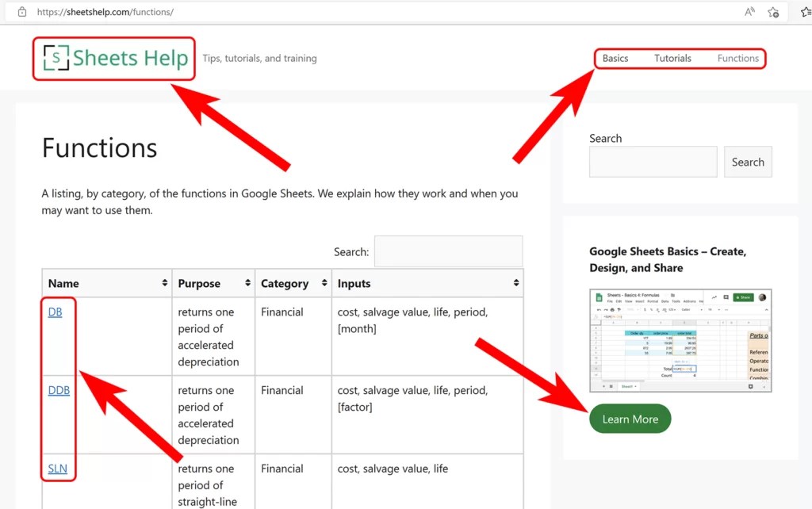Viewport: 812px width, 509px height.
Task: Click the lock icon in the address bar
Action: 21,12
